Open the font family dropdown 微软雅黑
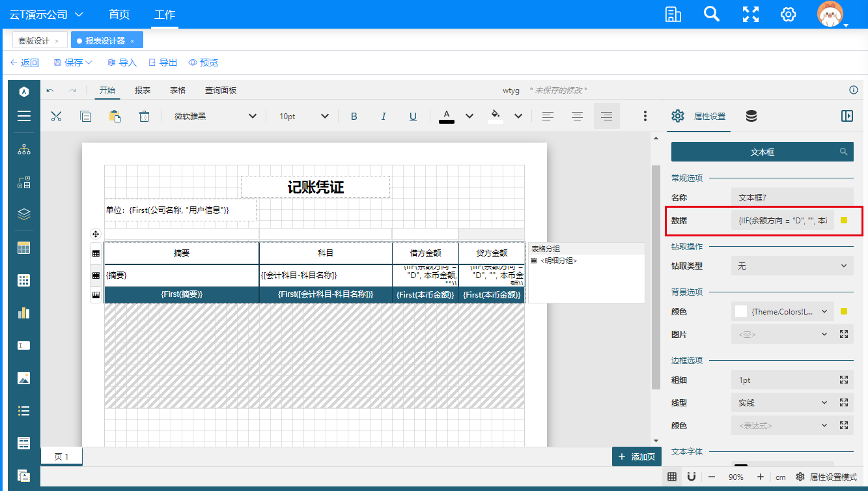This screenshot has height=491, width=868. click(x=215, y=117)
